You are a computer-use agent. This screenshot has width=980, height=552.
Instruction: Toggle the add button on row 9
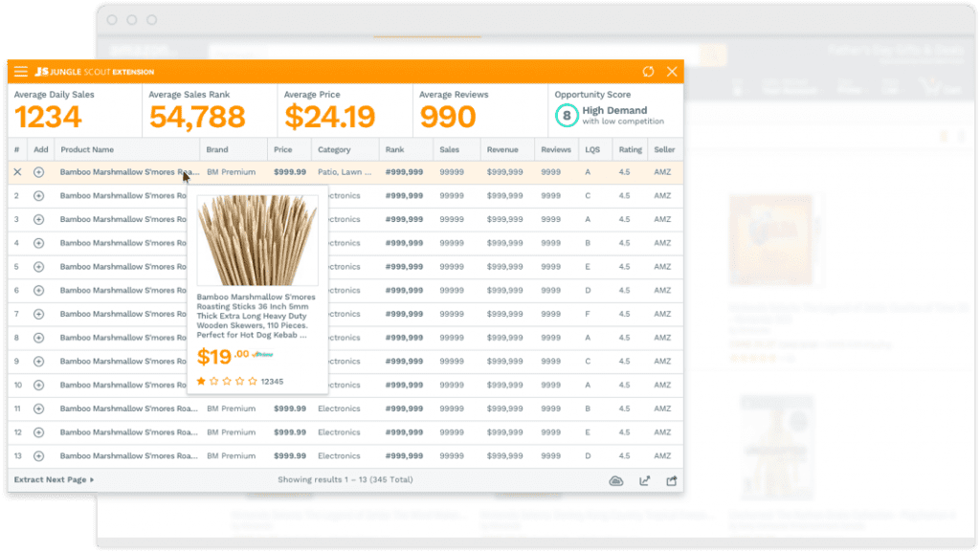click(39, 362)
